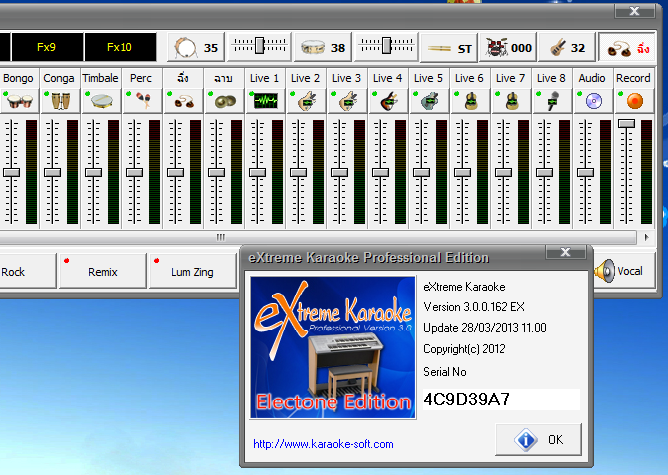668x475 pixels.
Task: Click the Live 4 electric guitar icon
Action: (x=388, y=101)
